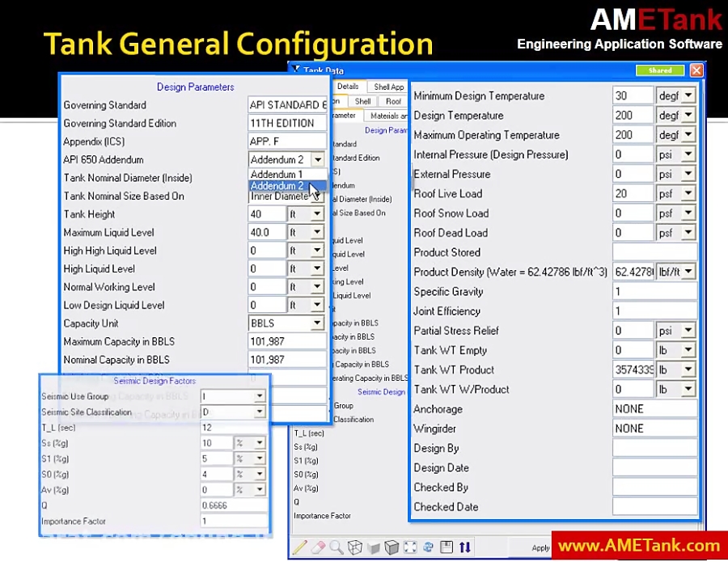The image size is (728, 562).
Task: Click the fit-to-view icon
Action: tap(410, 548)
